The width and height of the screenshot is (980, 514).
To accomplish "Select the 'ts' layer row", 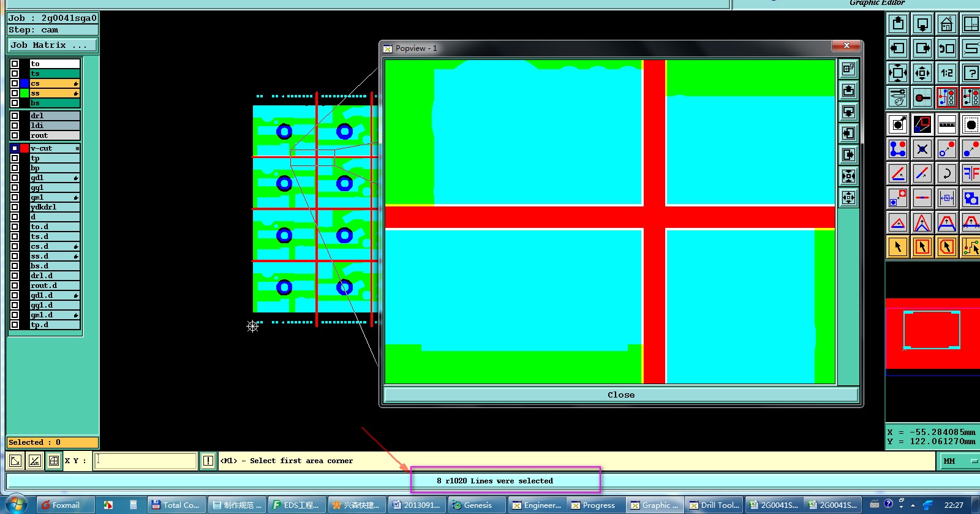I will point(55,74).
